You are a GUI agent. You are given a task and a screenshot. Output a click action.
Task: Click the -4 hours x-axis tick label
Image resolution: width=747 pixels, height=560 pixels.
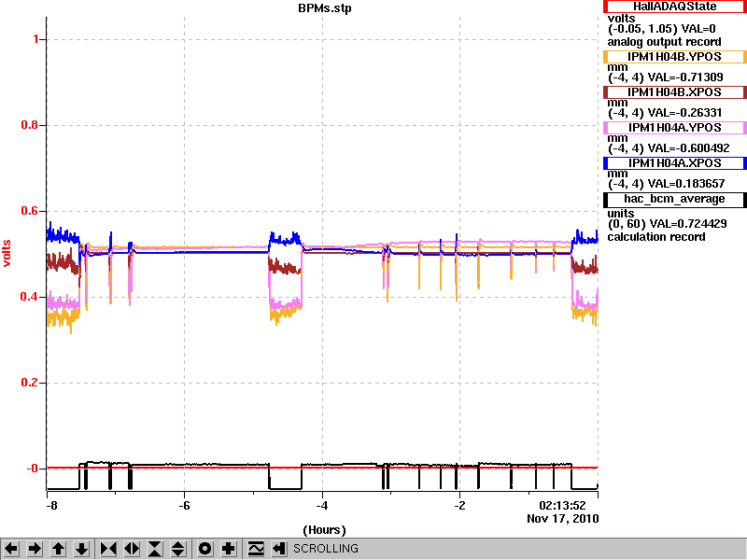322,506
